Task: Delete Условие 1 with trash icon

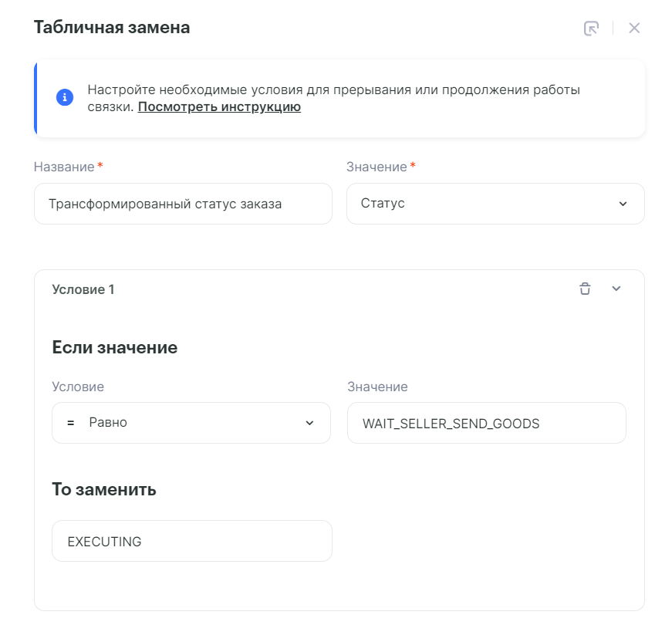Action: (585, 289)
